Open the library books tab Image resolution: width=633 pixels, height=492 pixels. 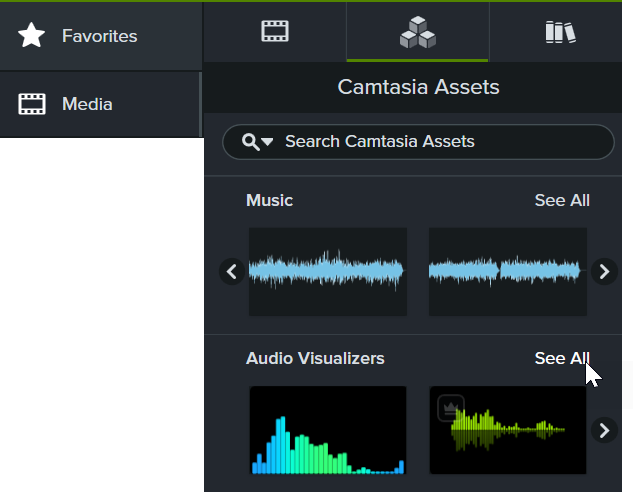point(561,32)
